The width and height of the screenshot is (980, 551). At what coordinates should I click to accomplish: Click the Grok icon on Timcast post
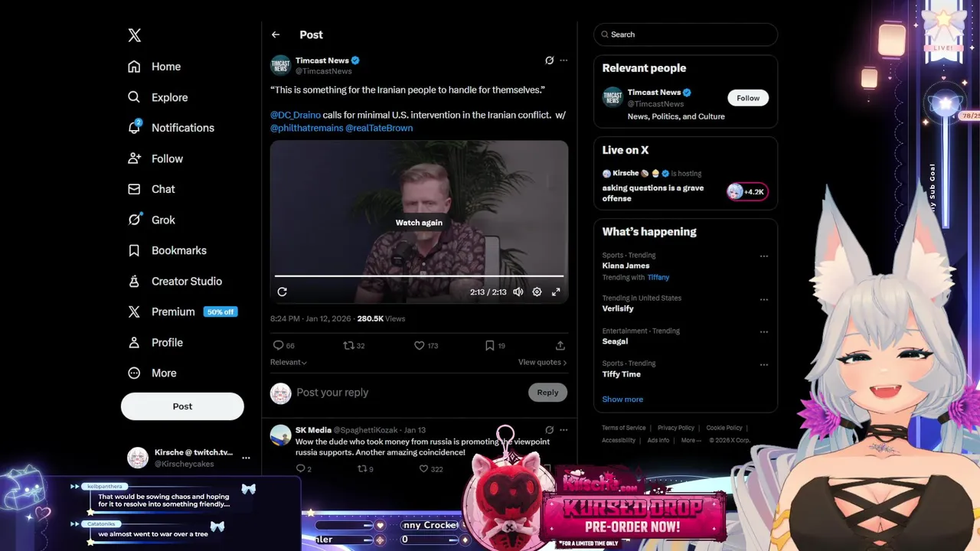click(x=549, y=60)
